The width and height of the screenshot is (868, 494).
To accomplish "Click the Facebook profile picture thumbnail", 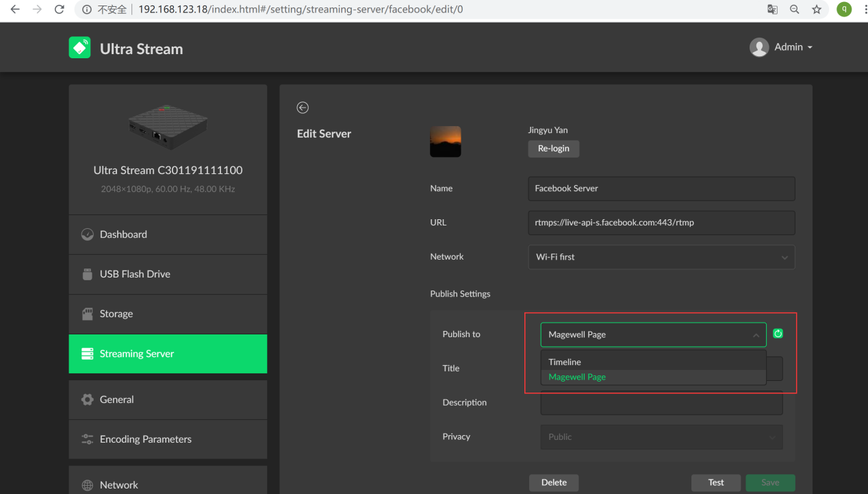I will click(x=446, y=142).
